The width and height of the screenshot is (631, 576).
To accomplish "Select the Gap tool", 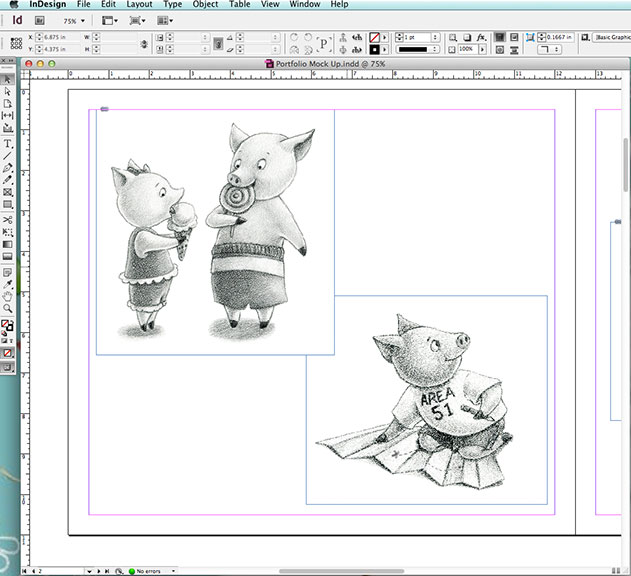I will (8, 116).
